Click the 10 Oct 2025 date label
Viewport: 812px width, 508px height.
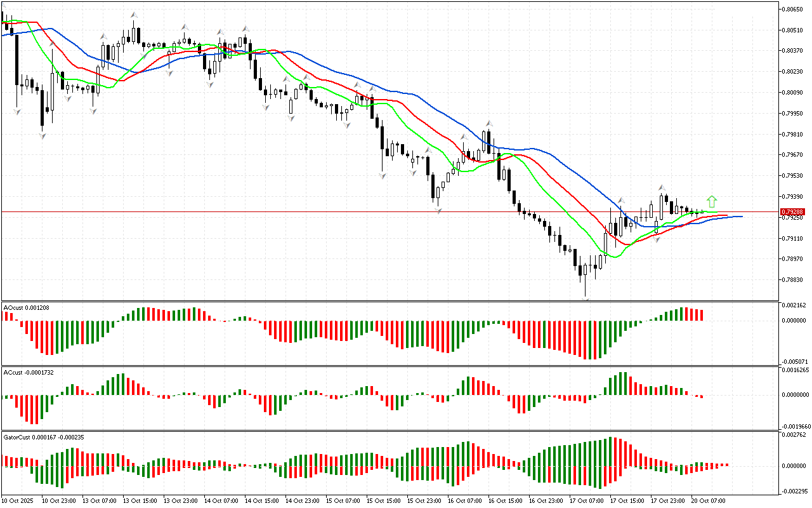click(x=18, y=501)
